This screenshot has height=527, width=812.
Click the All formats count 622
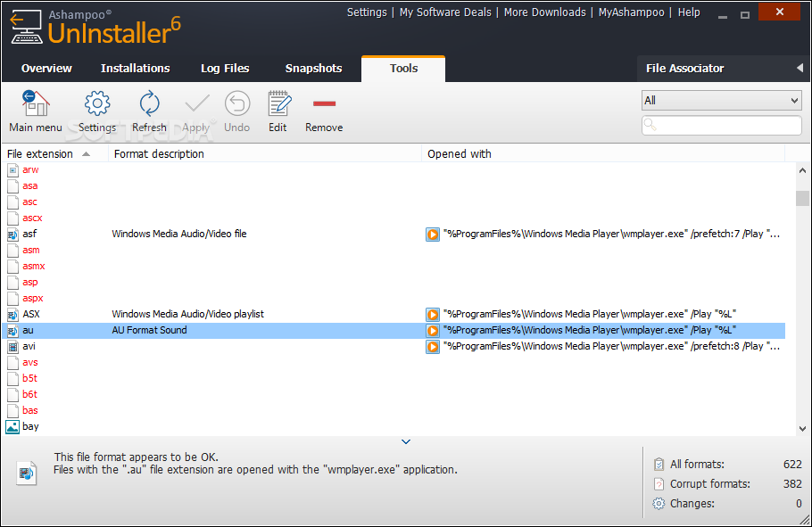click(792, 465)
